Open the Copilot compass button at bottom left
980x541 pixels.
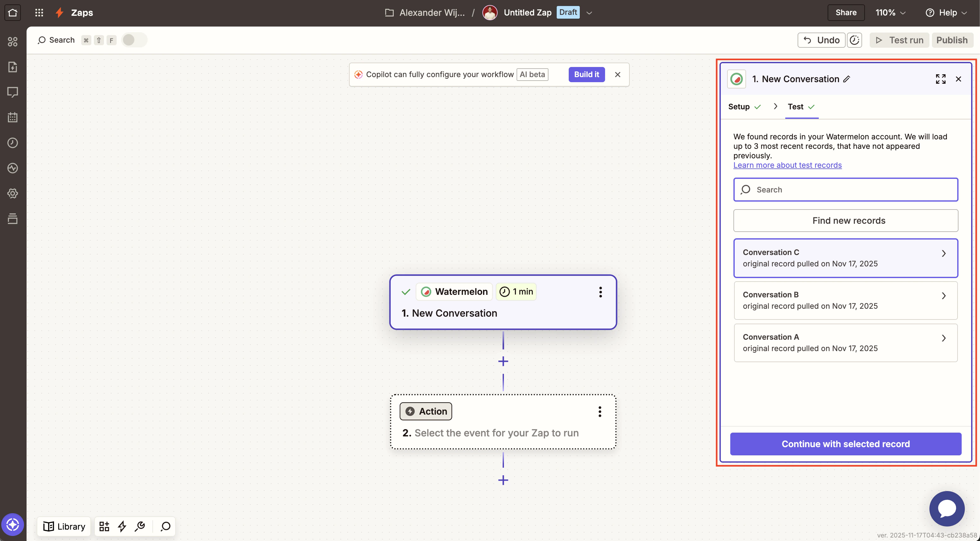click(x=13, y=525)
